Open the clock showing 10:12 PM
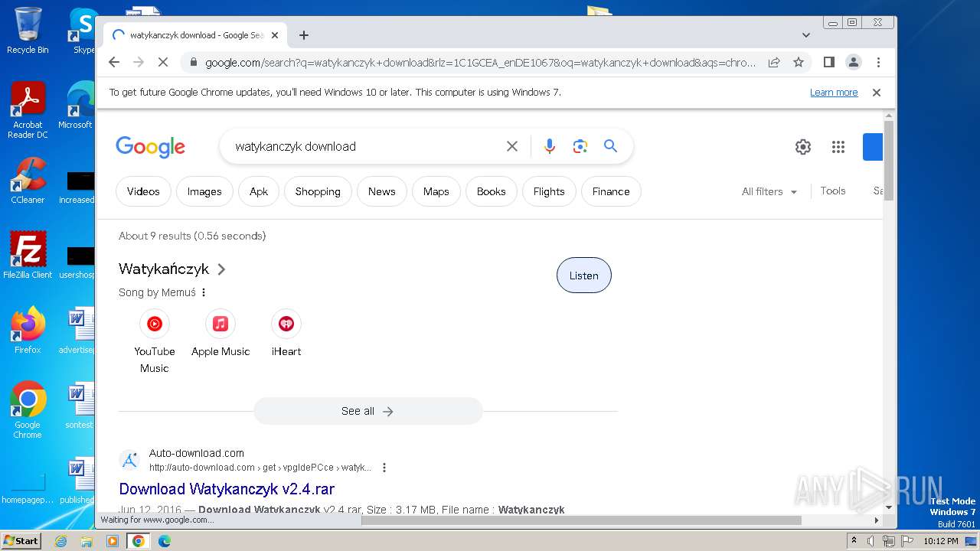Image resolution: width=980 pixels, height=551 pixels. point(941,541)
